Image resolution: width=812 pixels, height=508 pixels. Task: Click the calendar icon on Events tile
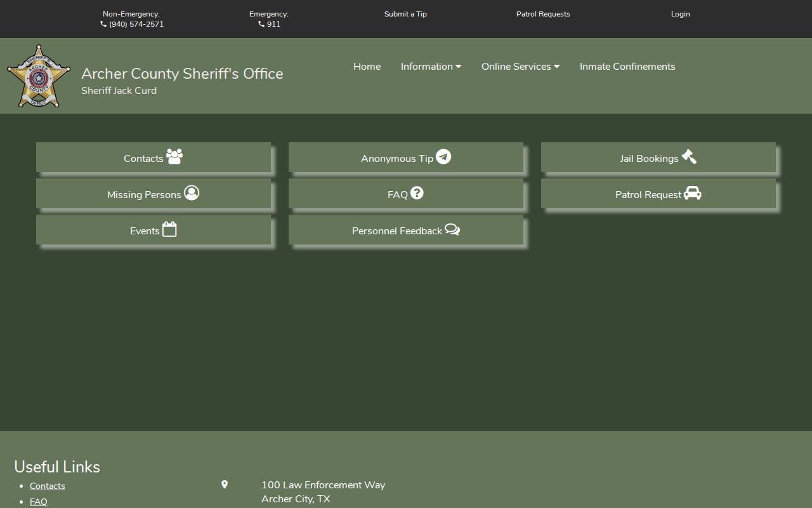click(169, 229)
